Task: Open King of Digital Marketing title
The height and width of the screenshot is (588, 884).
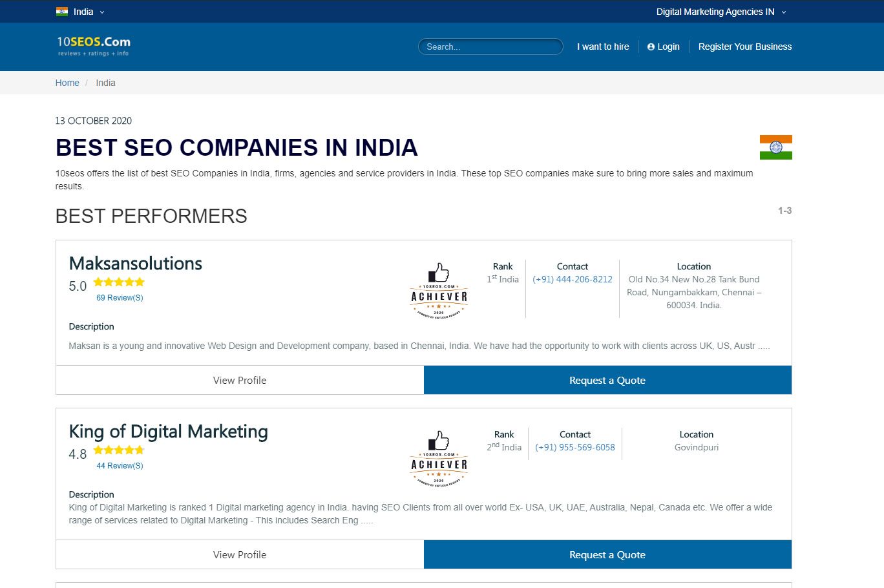Action: click(168, 432)
